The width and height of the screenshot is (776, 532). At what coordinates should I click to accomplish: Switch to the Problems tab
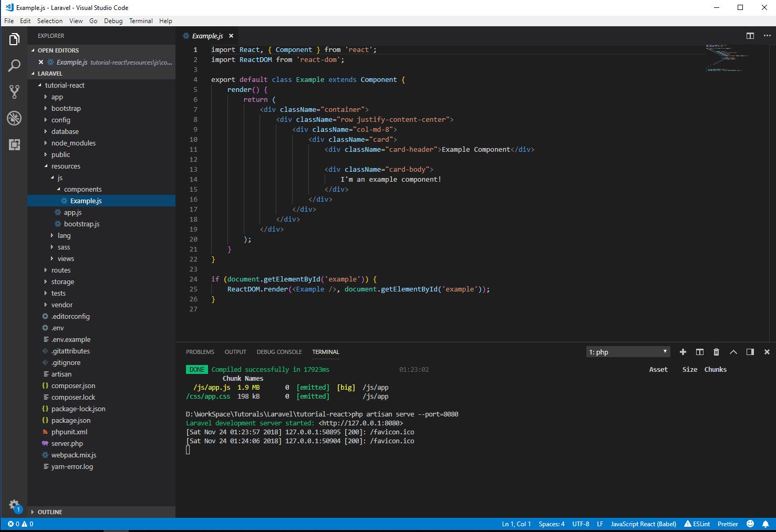click(x=200, y=351)
